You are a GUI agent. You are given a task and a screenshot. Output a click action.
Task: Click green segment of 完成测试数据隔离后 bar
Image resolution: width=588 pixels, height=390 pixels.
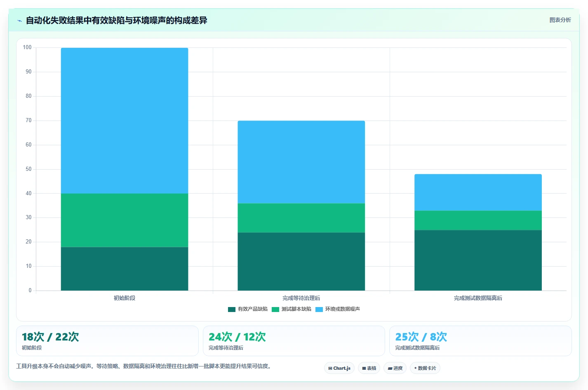[478, 220]
